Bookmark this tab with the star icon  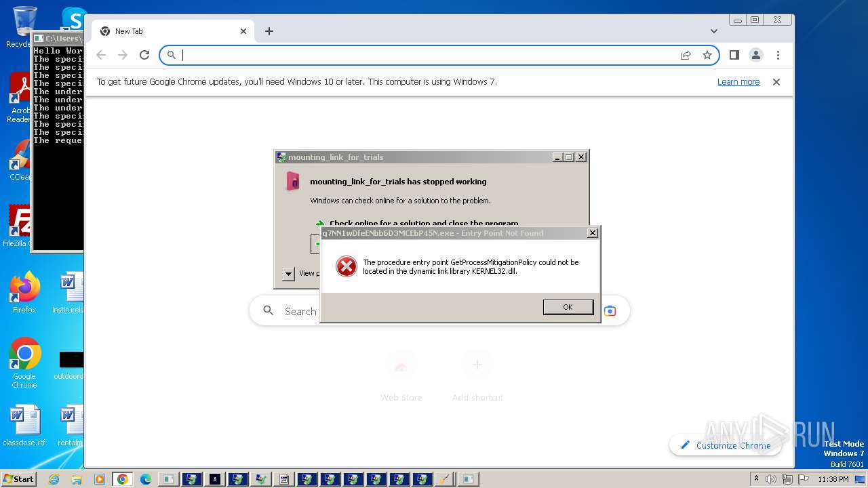click(x=707, y=55)
